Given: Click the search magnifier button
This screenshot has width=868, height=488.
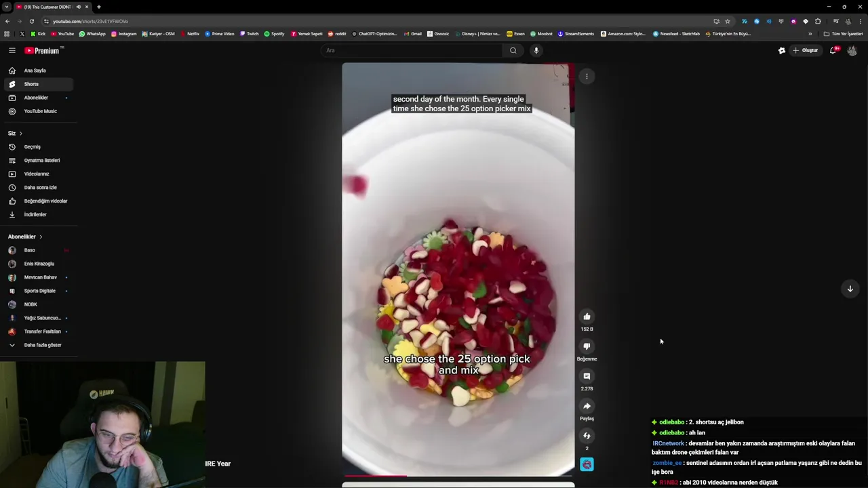Looking at the screenshot, I should point(513,50).
